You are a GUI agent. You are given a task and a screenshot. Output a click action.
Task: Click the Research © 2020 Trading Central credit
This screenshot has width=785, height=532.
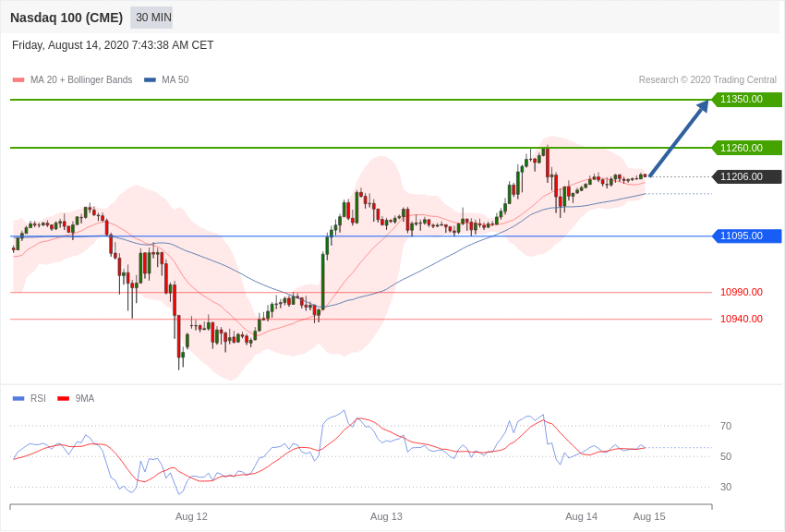(707, 80)
